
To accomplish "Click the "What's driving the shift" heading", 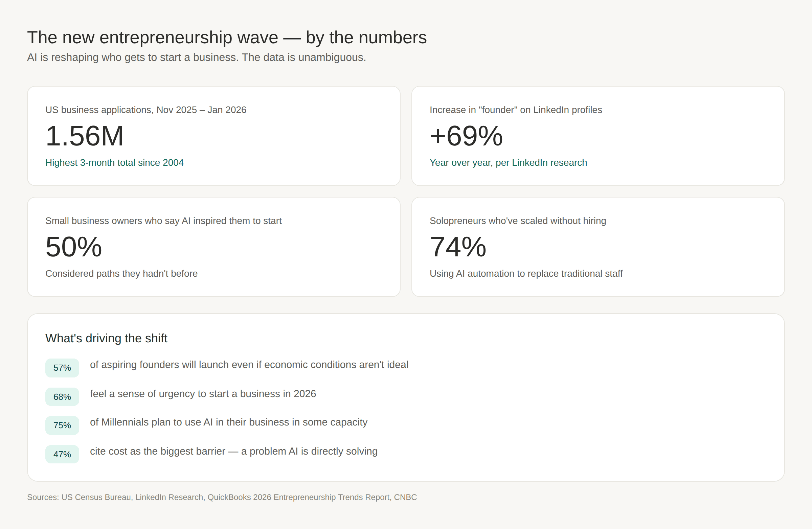I will [106, 338].
